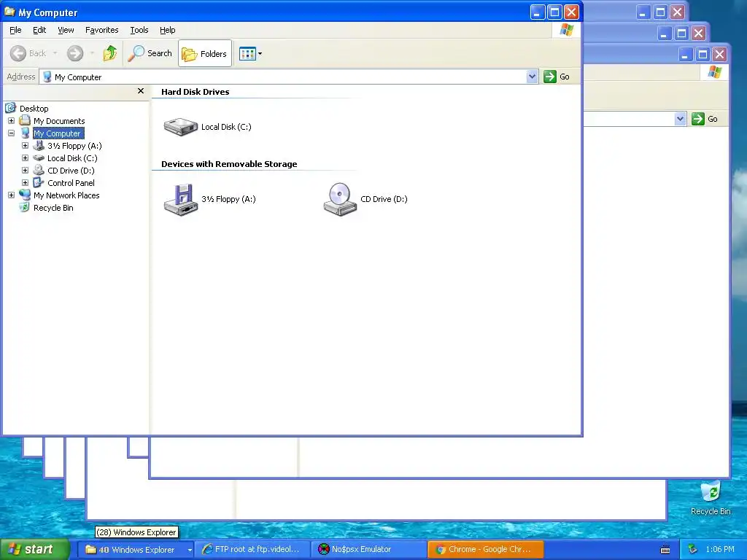Click the network tray icon near clock
The image size is (747, 560).
693,550
